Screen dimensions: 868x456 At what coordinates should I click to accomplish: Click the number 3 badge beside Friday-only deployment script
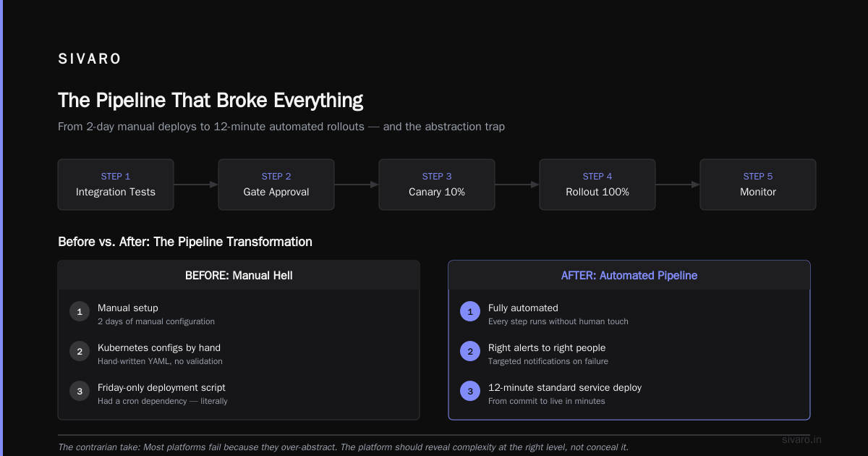pos(80,392)
